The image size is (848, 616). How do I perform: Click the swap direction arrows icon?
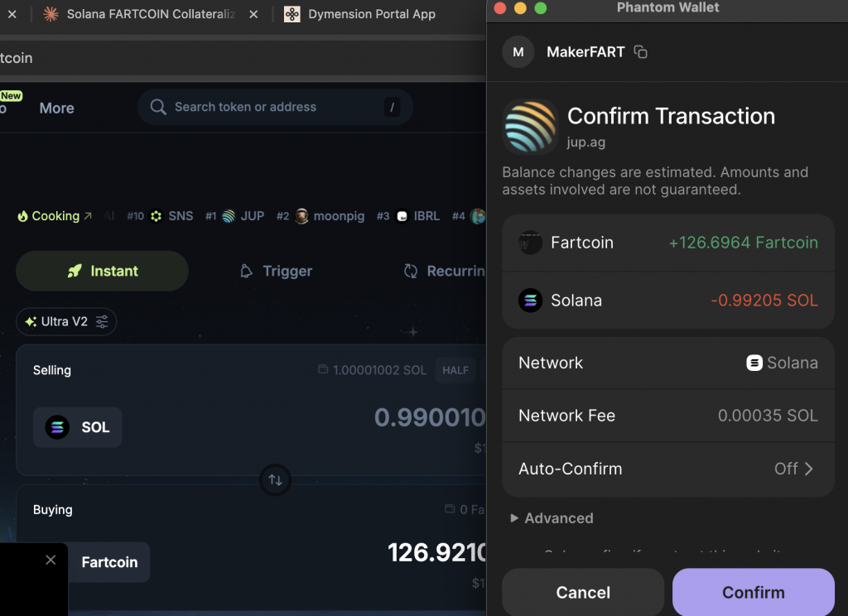pos(276,480)
